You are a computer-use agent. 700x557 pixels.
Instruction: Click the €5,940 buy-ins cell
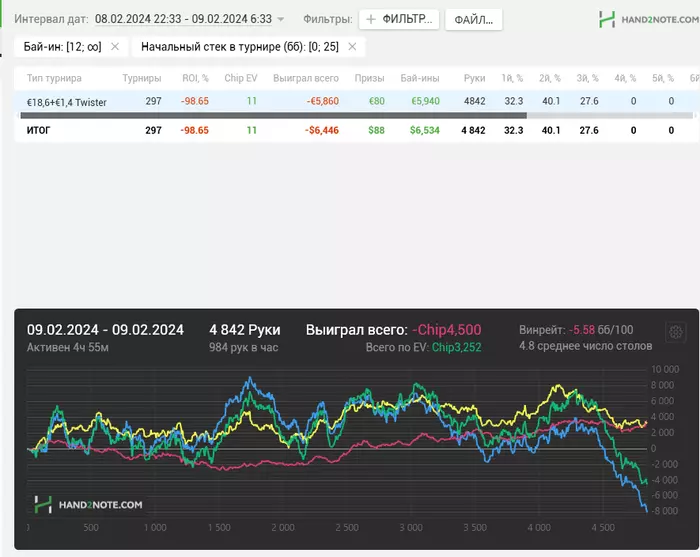(x=425, y=101)
